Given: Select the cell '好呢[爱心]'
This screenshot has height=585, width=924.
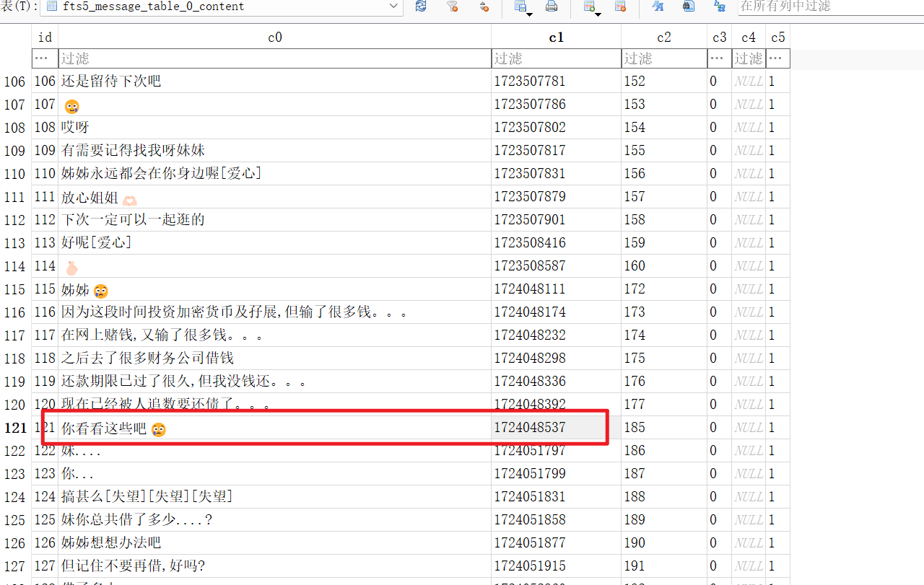Looking at the screenshot, I should coord(274,243).
